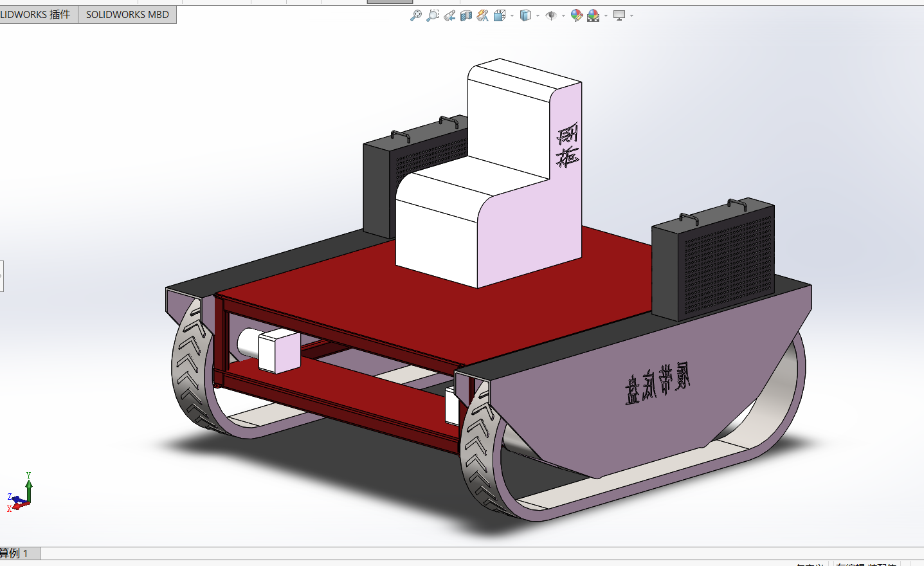924x566 pixels.
Task: Expand the View Orientation dropdown arrow
Action: coord(512,15)
